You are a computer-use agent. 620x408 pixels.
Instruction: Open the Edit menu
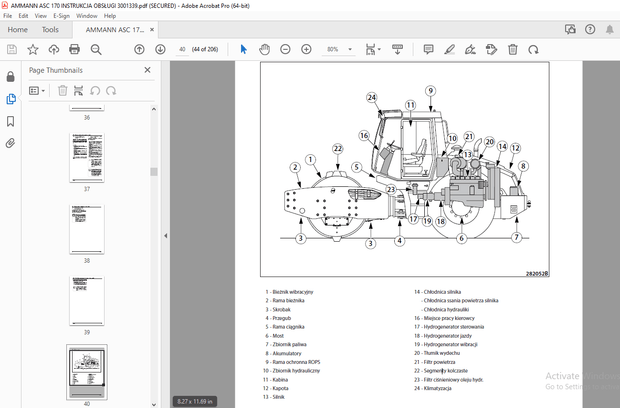[x=23, y=16]
